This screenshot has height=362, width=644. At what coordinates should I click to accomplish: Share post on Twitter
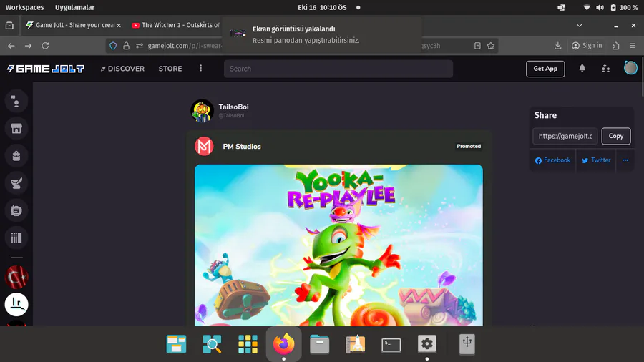pyautogui.click(x=596, y=160)
